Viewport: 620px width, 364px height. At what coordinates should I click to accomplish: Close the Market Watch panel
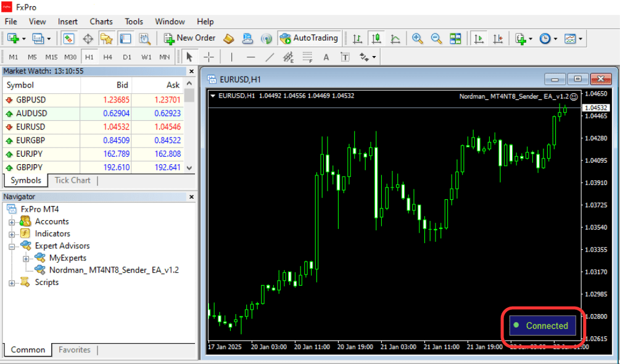coord(191,72)
